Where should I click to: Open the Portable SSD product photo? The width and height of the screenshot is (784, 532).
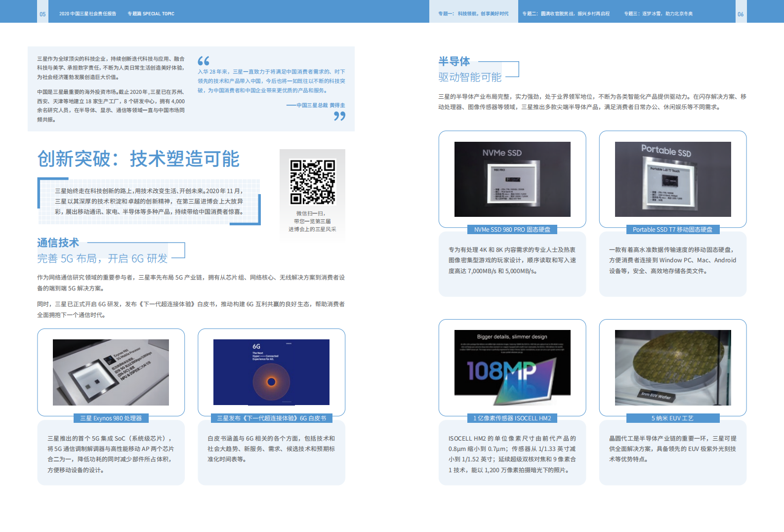(673, 179)
